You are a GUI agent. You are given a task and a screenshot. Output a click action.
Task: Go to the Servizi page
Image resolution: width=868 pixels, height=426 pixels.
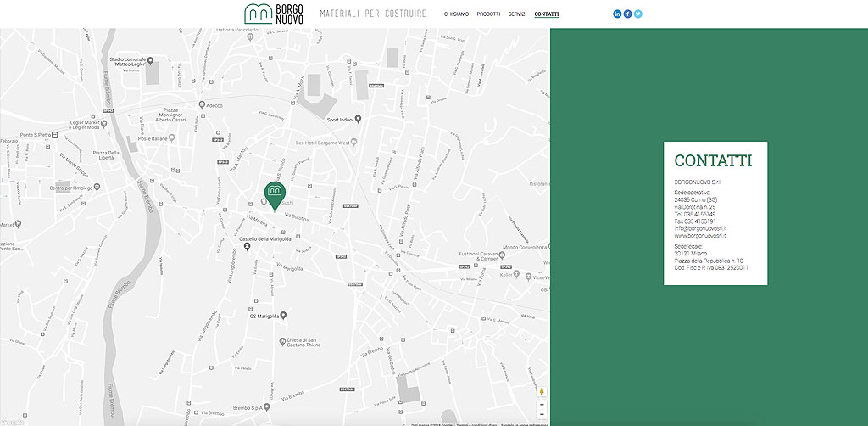(x=517, y=14)
